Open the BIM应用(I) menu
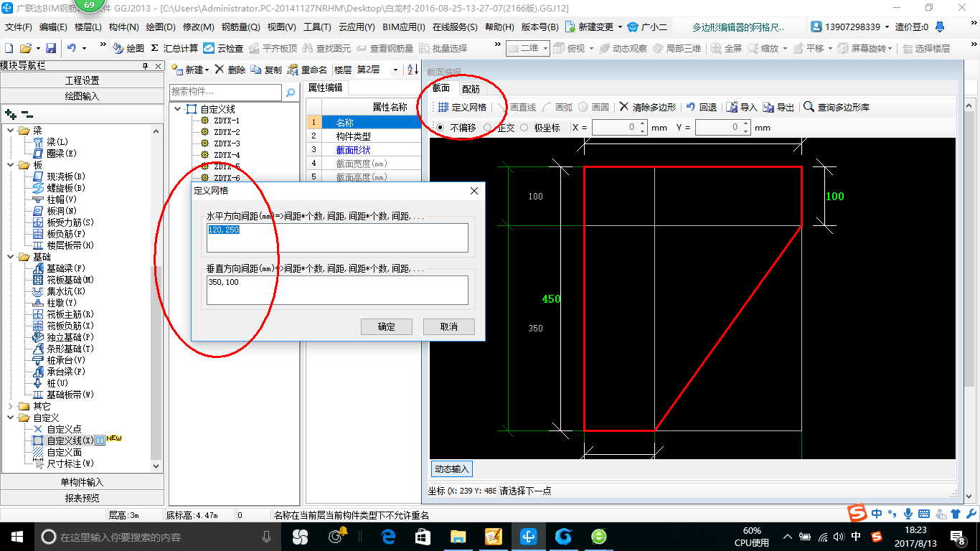 [x=404, y=27]
